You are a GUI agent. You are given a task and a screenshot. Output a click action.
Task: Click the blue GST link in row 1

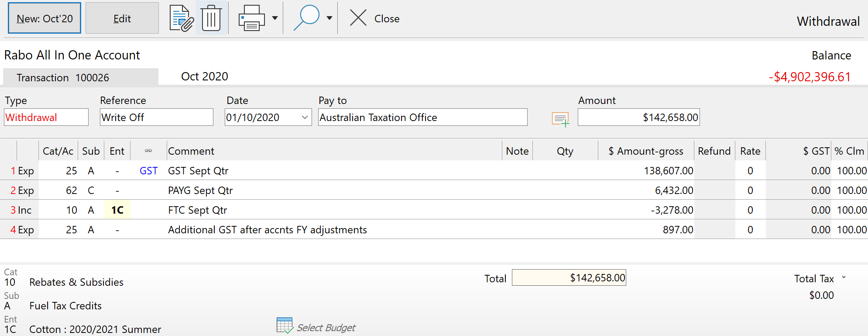point(148,171)
